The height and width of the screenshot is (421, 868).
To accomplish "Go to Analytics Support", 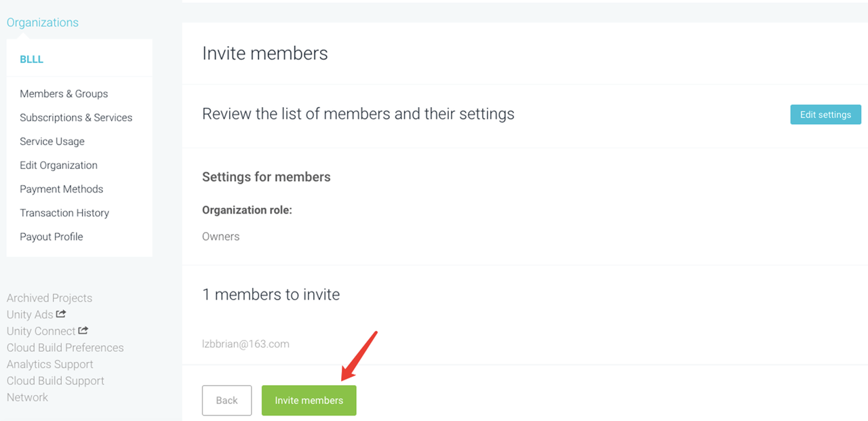I will coord(50,364).
